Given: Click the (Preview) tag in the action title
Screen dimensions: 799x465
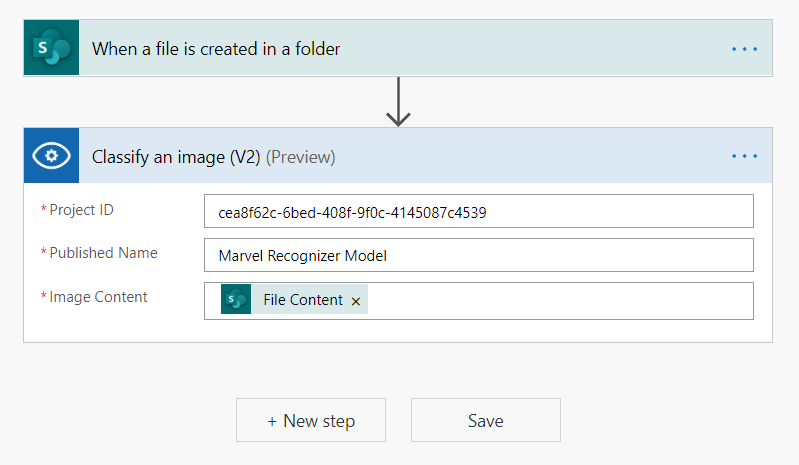Looking at the screenshot, I should 300,157.
